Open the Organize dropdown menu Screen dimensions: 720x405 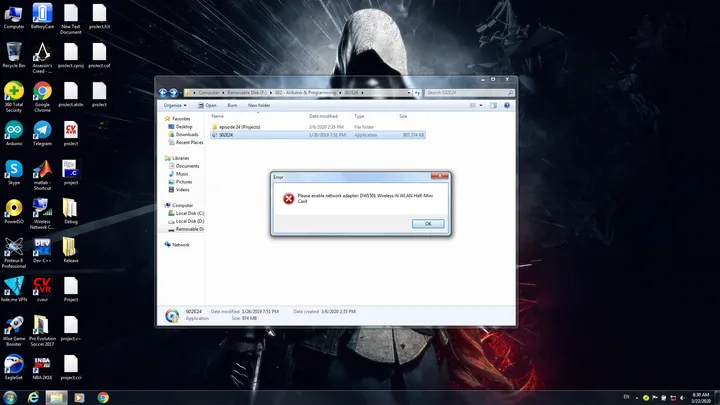[x=175, y=105]
